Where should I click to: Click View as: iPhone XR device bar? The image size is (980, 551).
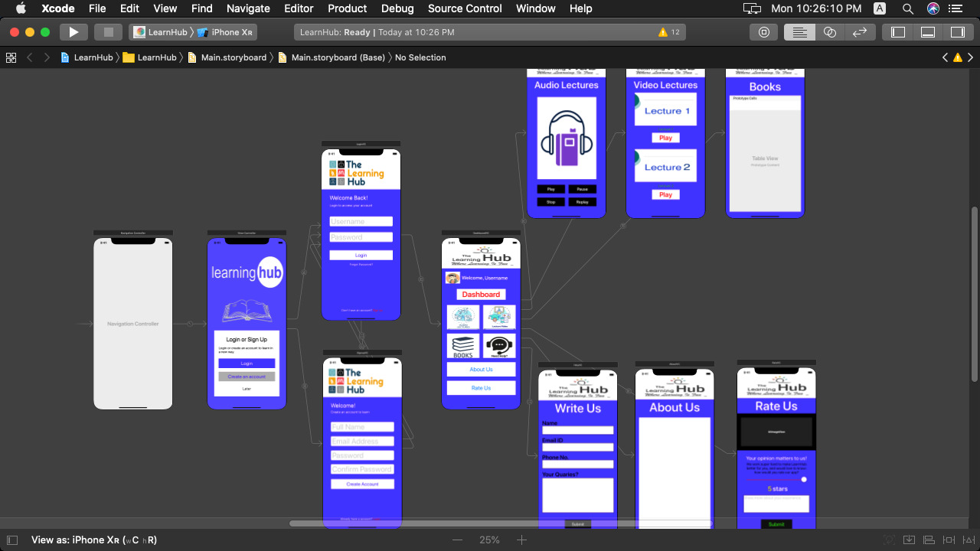pyautogui.click(x=92, y=540)
